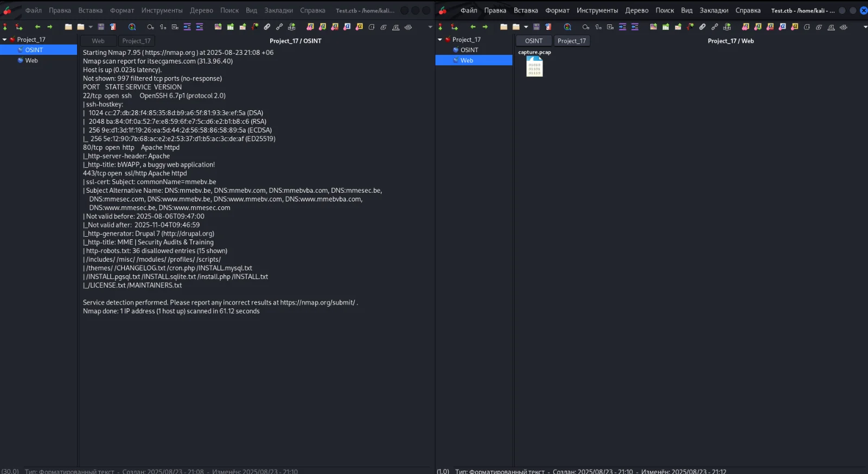Image resolution: width=868 pixels, height=474 pixels.
Task: Select Project_17 root node in left tree
Action: [x=31, y=40]
